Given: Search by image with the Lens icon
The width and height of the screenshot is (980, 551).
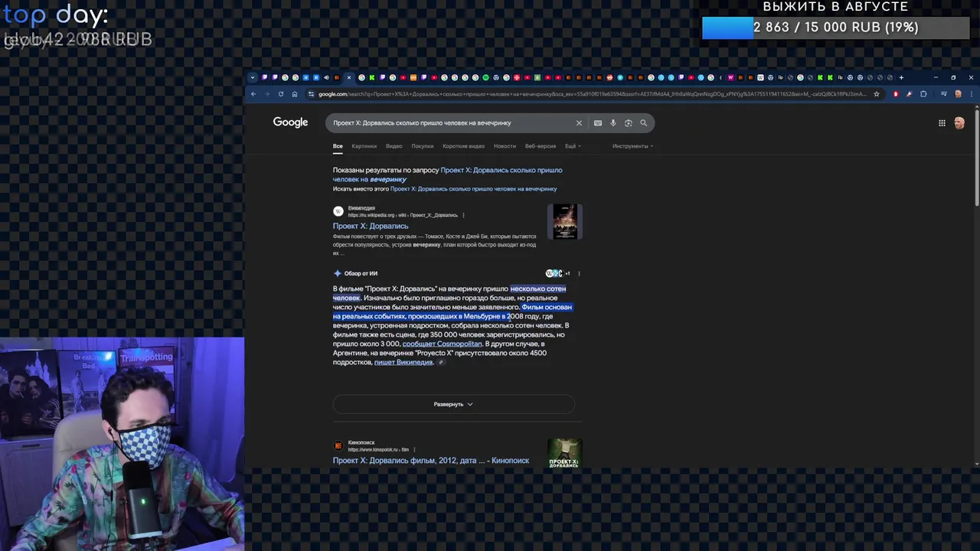Looking at the screenshot, I should (629, 123).
